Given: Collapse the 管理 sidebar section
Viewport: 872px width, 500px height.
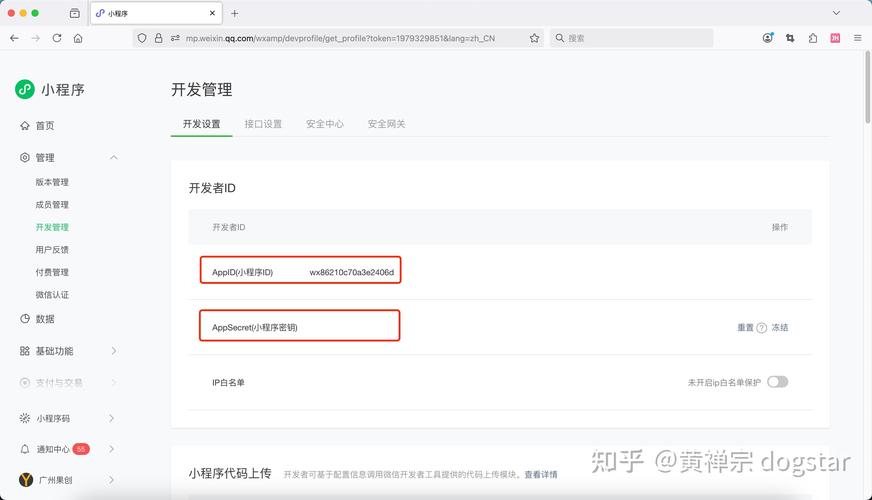Looking at the screenshot, I should [113, 157].
